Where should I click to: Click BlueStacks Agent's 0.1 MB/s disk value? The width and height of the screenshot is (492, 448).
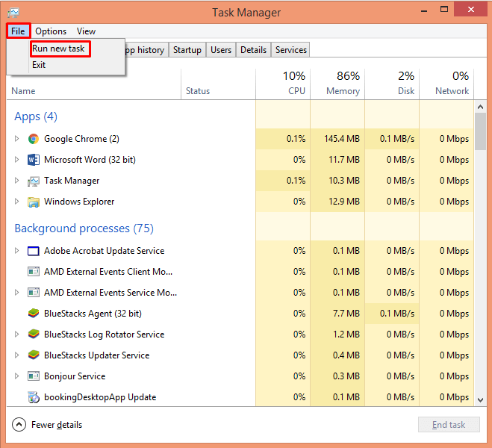point(397,314)
